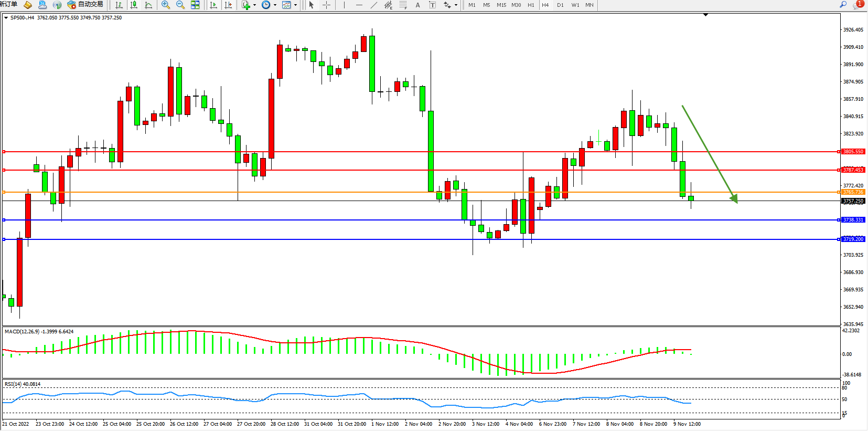Open the chat notification icon with badge
Screen dimensions: 868x431
[858, 4]
